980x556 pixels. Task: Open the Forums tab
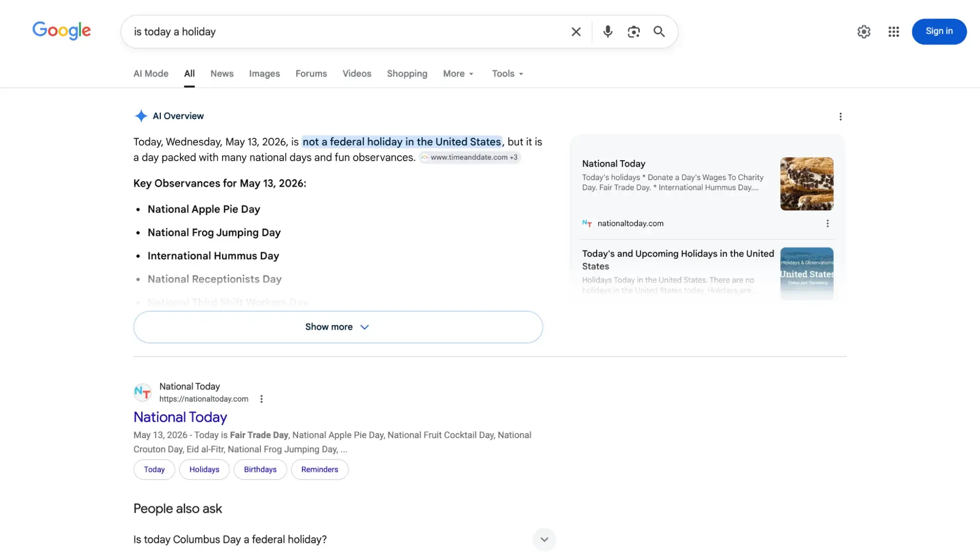pyautogui.click(x=311, y=73)
